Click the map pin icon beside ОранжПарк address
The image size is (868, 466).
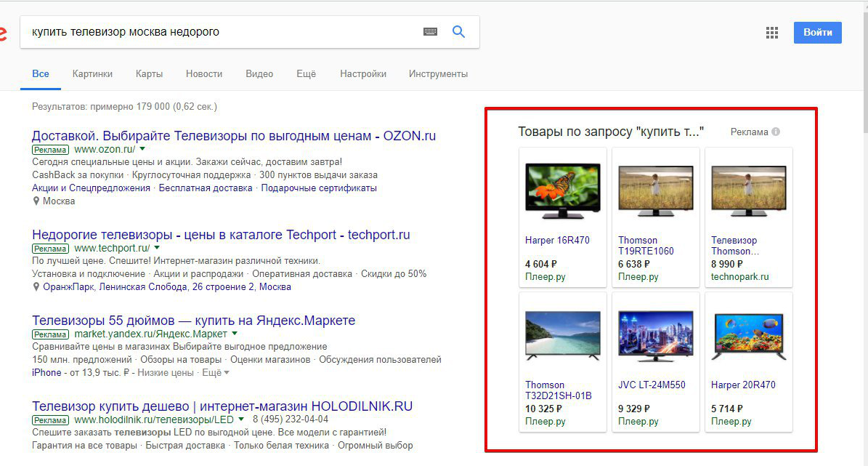tap(36, 287)
